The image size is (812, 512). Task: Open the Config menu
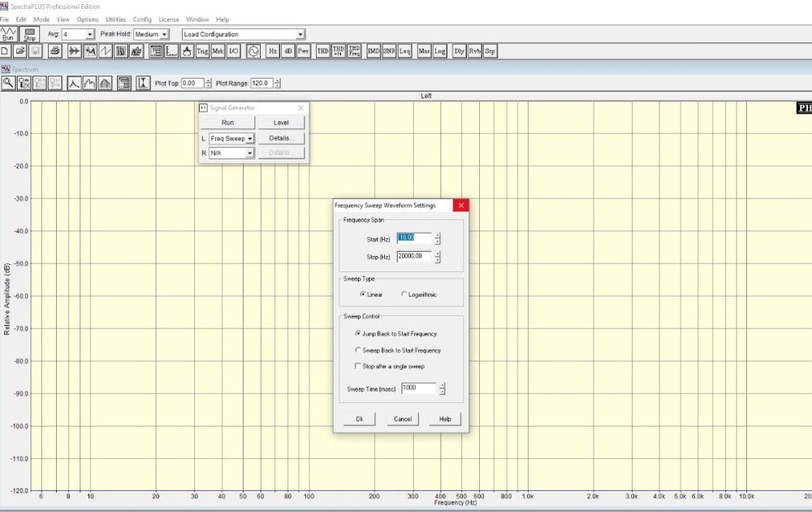coord(142,19)
